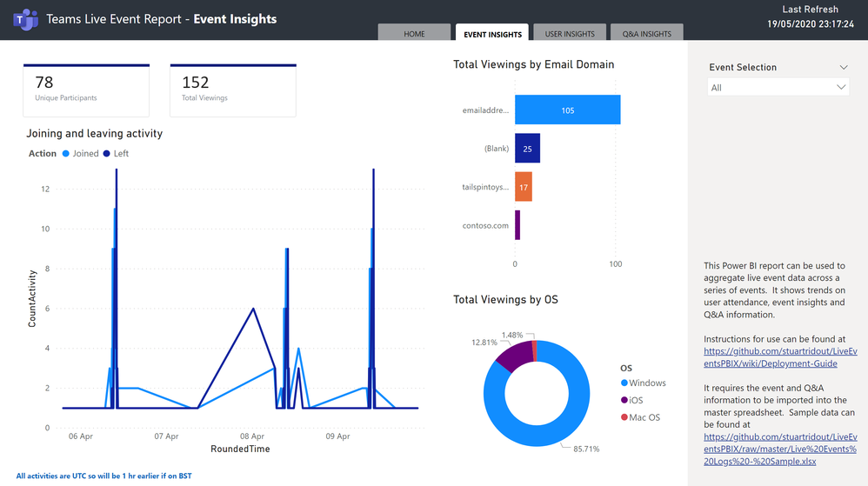
Task: Switch to the USER INSIGHTS tab
Action: tap(570, 33)
